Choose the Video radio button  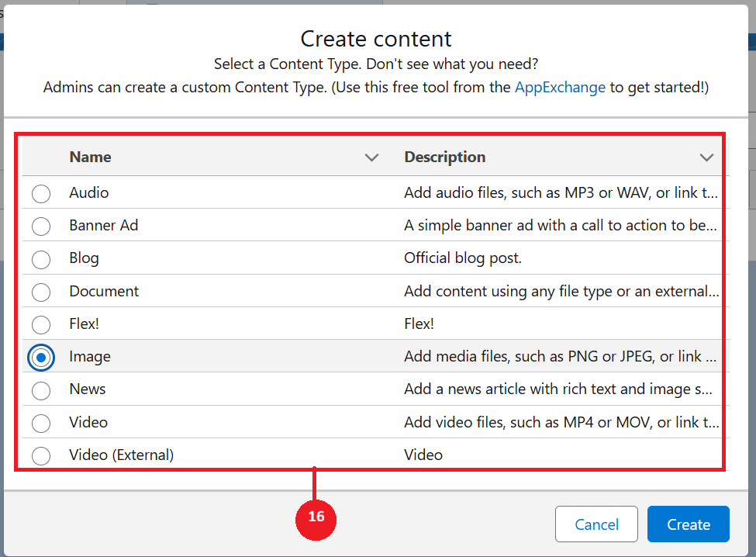(41, 423)
